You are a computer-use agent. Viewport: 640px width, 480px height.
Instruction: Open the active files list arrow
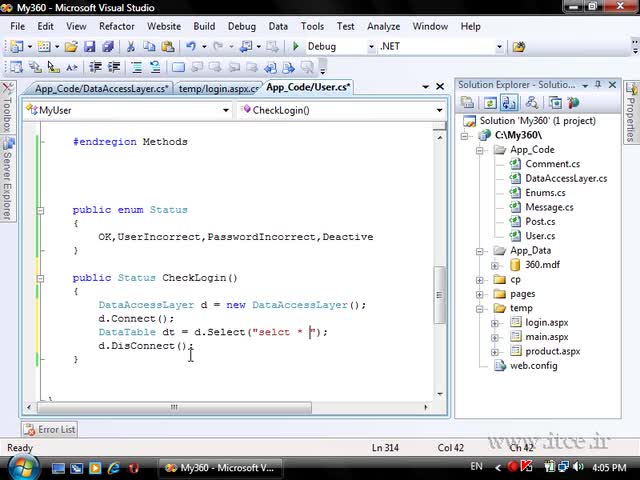coord(425,87)
